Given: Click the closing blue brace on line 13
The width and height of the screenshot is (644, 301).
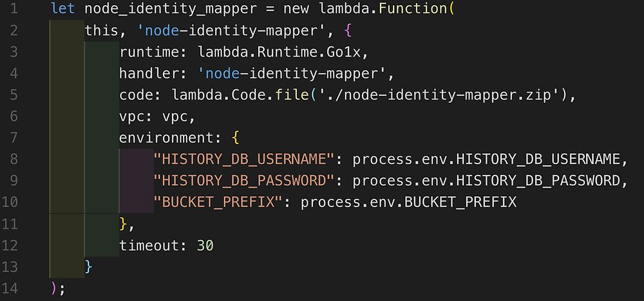Looking at the screenshot, I should point(89,267).
